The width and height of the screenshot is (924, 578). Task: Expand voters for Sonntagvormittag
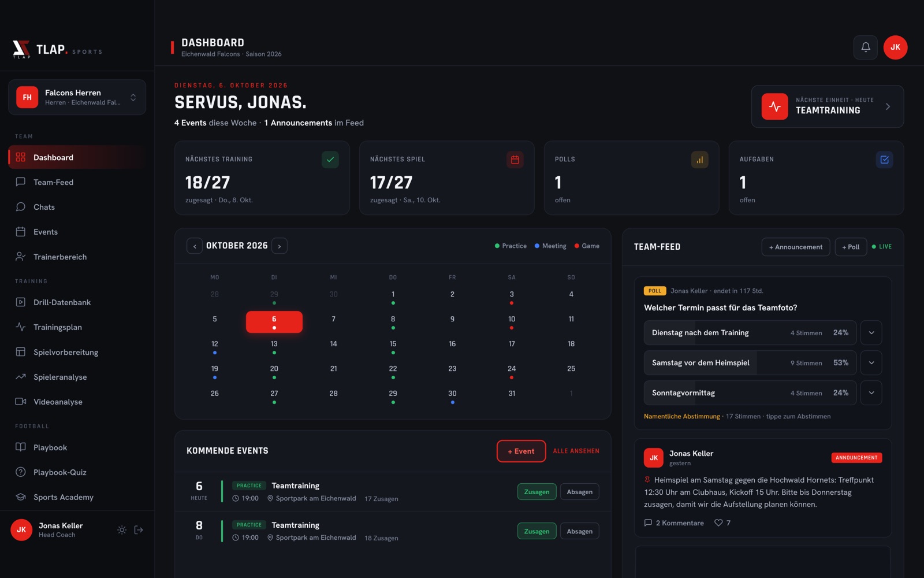pyautogui.click(x=871, y=393)
